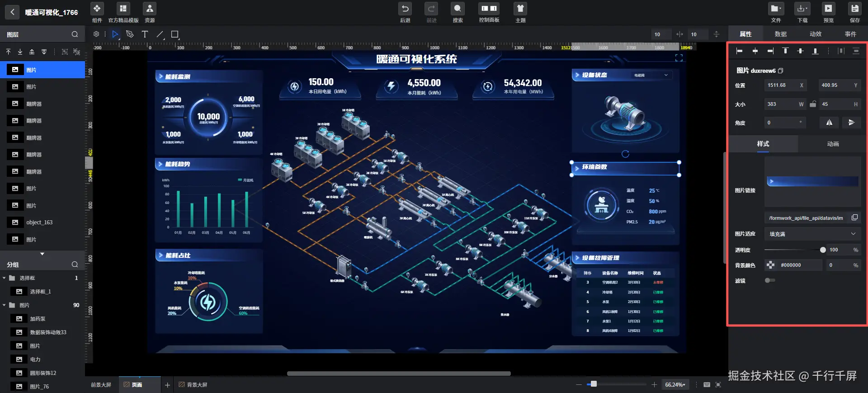Go back with the left arrow button
868x393 pixels.
[x=12, y=12]
